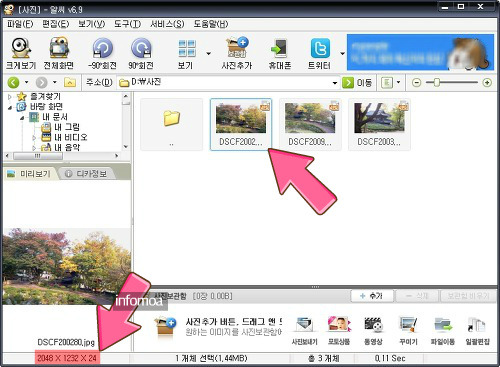The width and height of the screenshot is (500, 367).
Task: Collapse 바탕 화면 tree node
Action: tap(10, 107)
